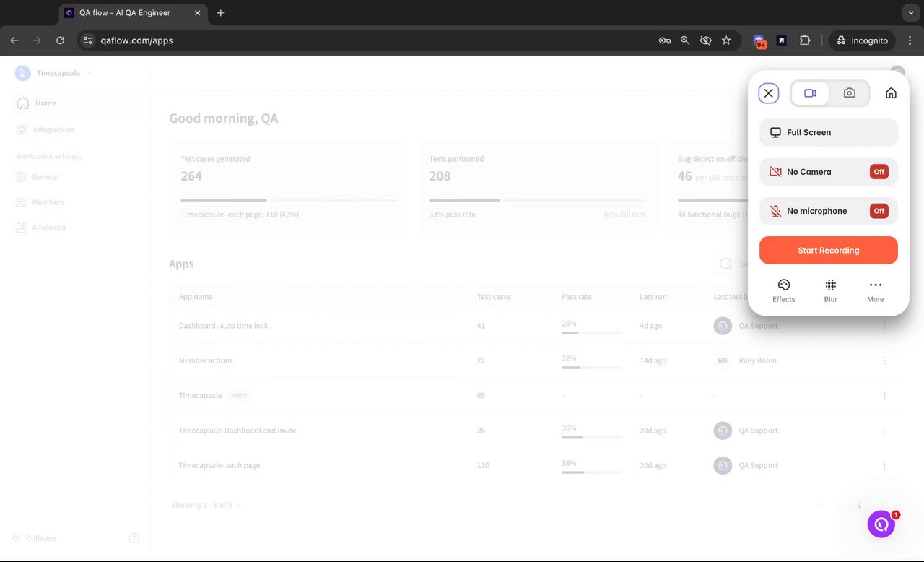Open the Effects option
The width and height of the screenshot is (924, 562).
(x=783, y=290)
